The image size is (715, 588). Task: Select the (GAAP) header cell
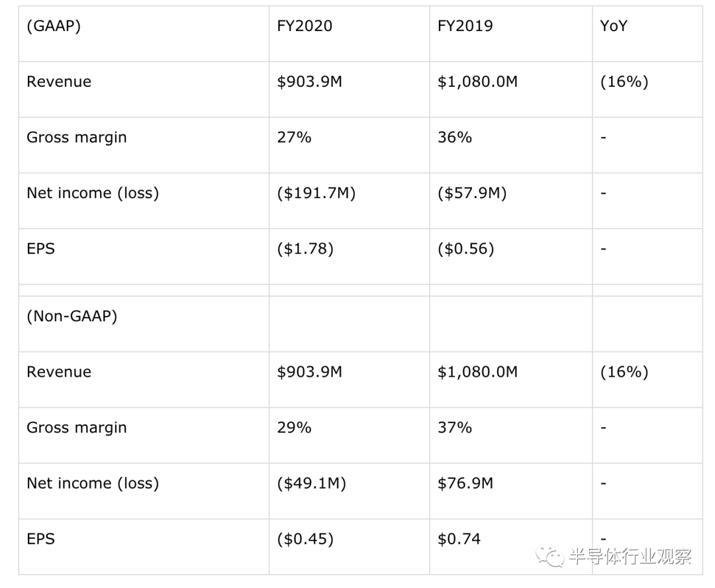[x=144, y=34]
